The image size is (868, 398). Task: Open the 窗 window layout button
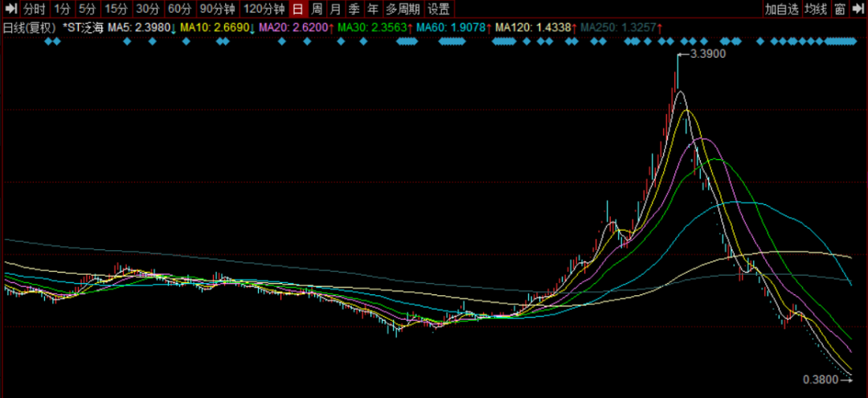(x=839, y=10)
